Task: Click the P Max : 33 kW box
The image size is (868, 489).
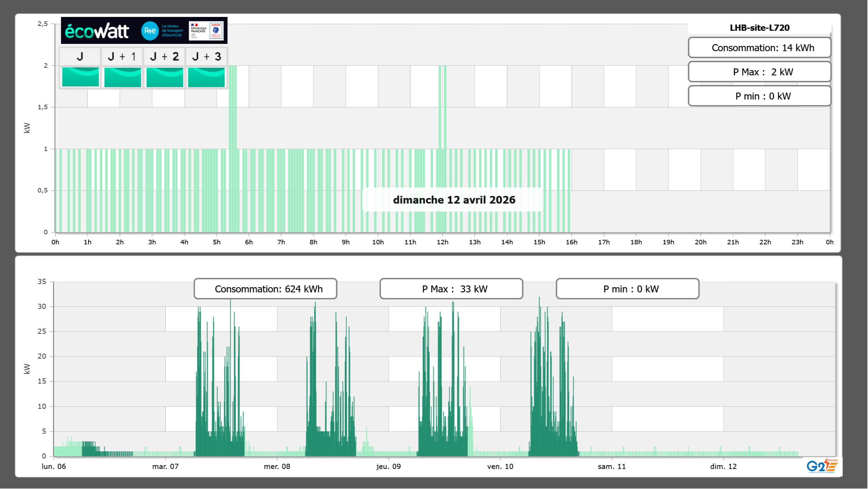Action: [451, 289]
